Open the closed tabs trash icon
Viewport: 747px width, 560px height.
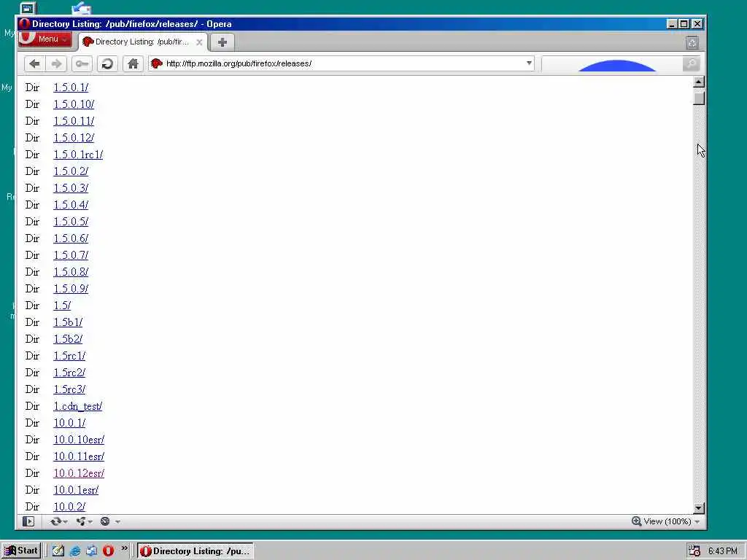pos(692,43)
